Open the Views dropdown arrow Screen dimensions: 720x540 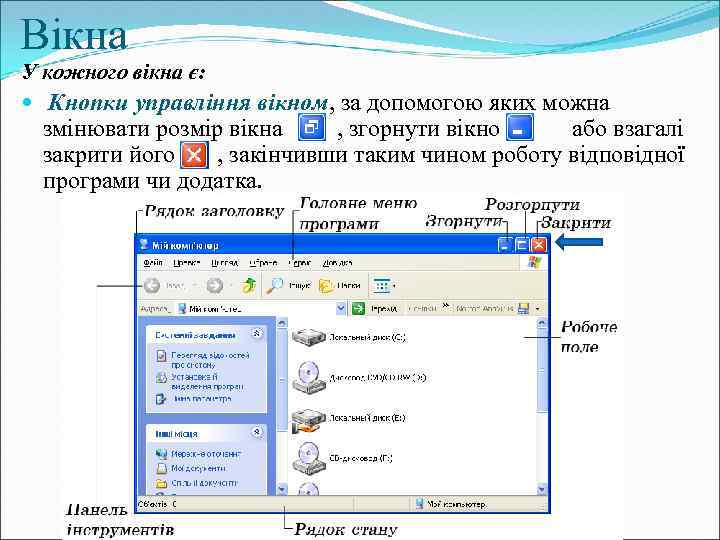[x=394, y=286]
